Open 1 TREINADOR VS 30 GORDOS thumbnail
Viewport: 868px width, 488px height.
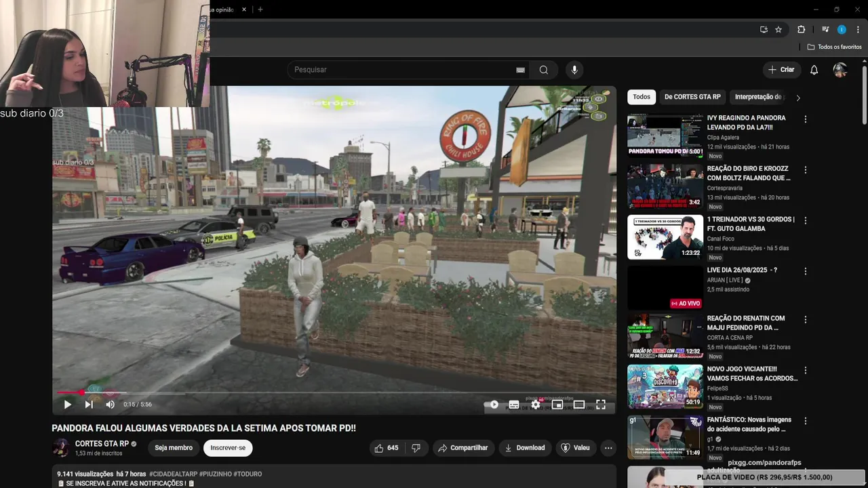point(665,237)
